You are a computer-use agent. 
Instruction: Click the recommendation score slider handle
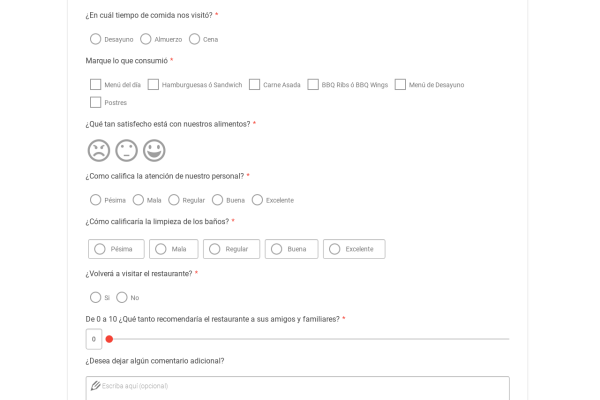click(109, 339)
